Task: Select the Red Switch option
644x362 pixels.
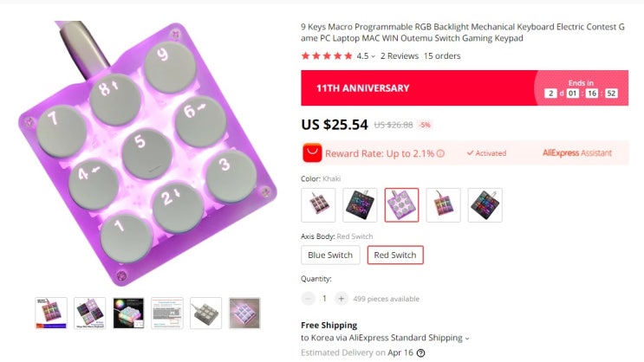Action: pos(395,255)
